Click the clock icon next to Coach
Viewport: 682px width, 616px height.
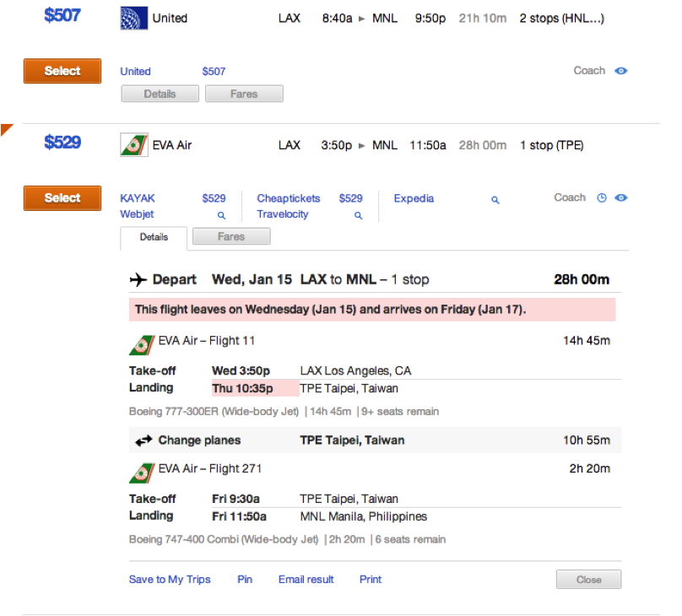[x=602, y=198]
